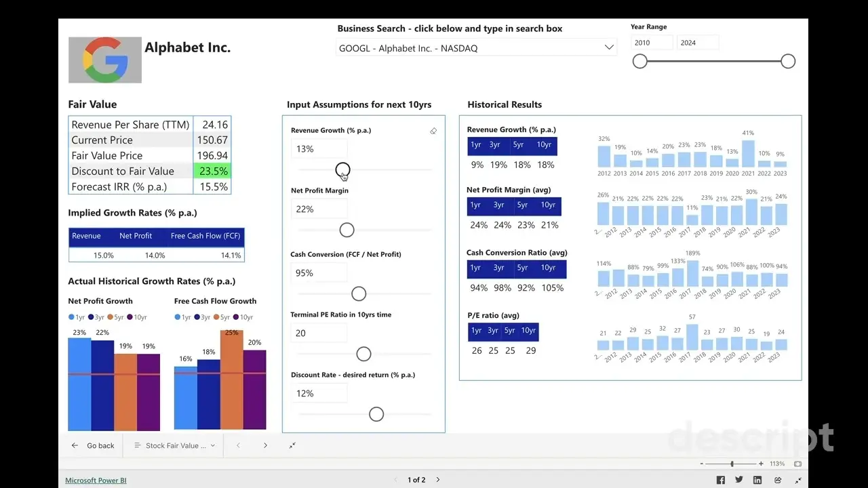Click the zoom level slider in footer

(732, 464)
